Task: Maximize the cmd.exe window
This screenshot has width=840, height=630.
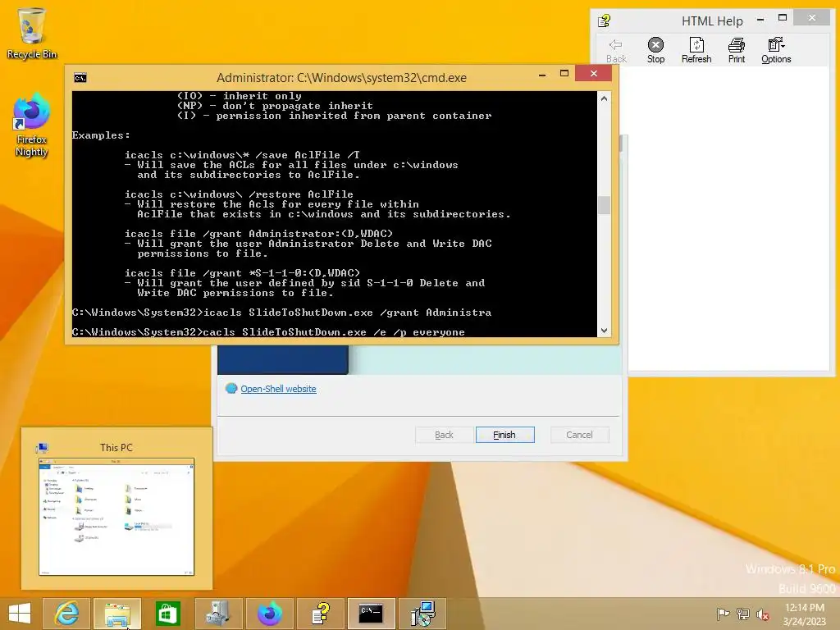Action: click(564, 73)
